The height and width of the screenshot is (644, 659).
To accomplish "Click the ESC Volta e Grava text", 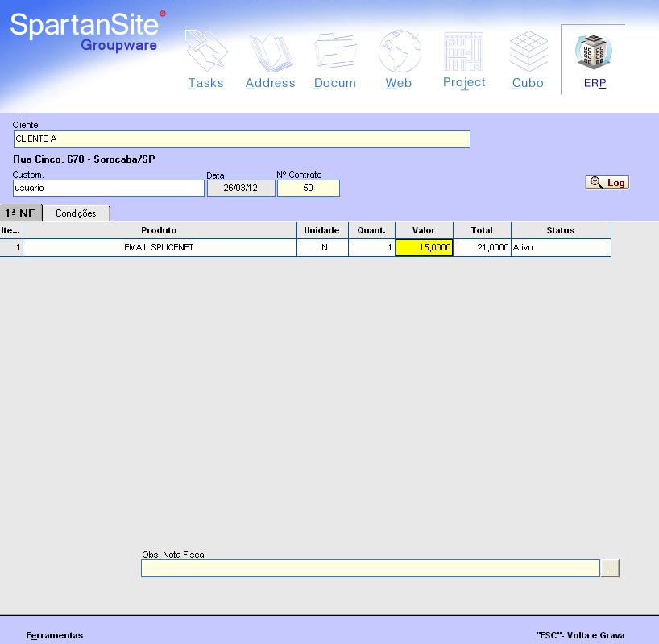I will pyautogui.click(x=580, y=635).
